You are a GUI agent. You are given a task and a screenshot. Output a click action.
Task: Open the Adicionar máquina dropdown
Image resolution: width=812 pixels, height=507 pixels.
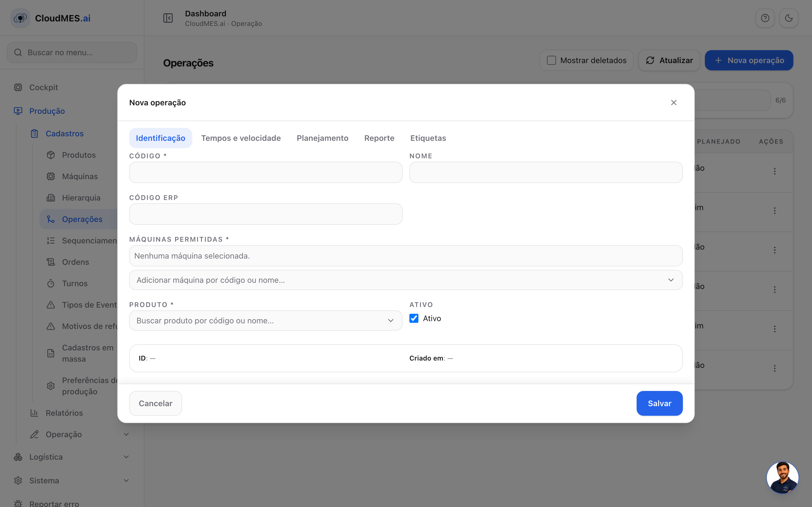[x=406, y=280]
